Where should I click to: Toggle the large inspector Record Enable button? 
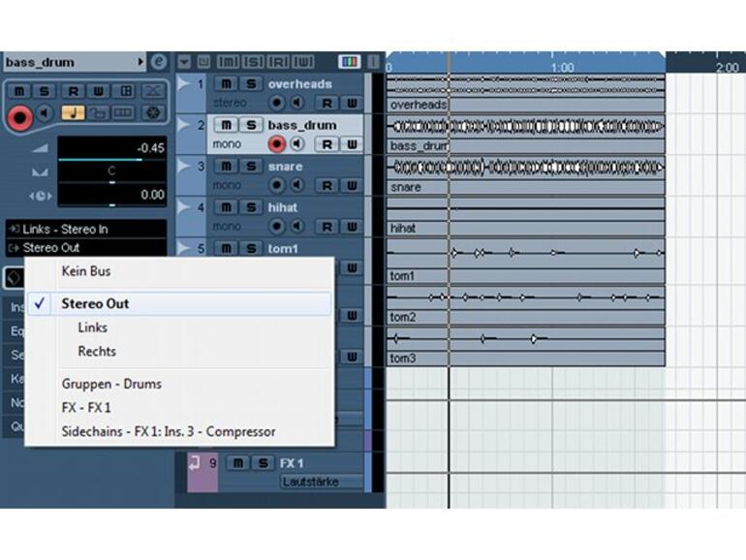(19, 117)
